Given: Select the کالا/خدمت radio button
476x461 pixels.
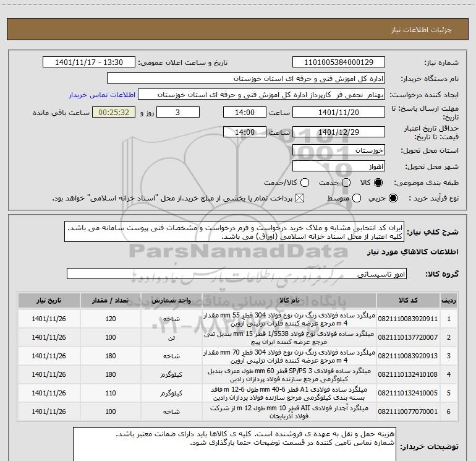Looking at the screenshot, I should click(305, 183).
